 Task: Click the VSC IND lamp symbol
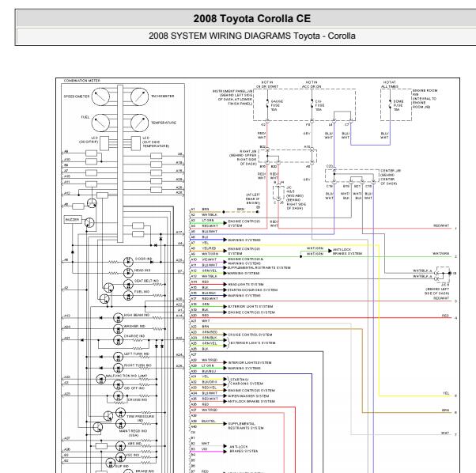tap(120, 457)
